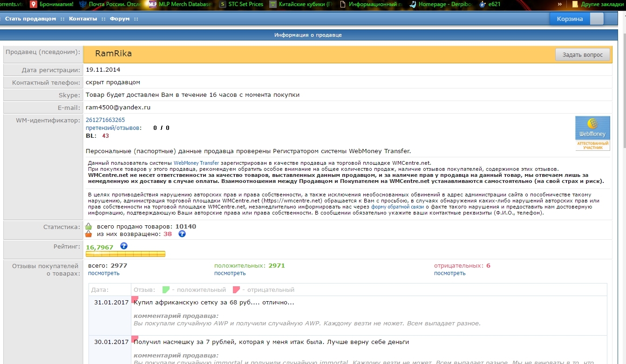Click the Задать вопрос button
The height and width of the screenshot is (364, 626).
coord(582,54)
